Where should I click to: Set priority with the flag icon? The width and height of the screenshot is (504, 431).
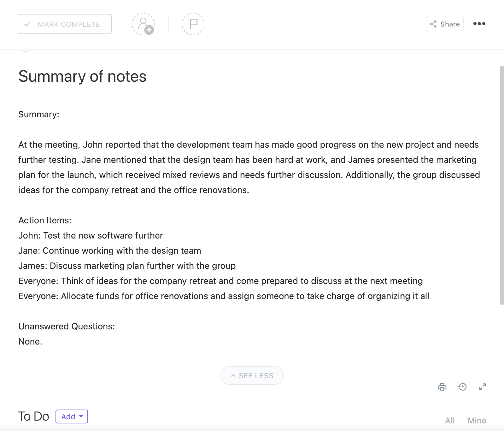pyautogui.click(x=193, y=24)
